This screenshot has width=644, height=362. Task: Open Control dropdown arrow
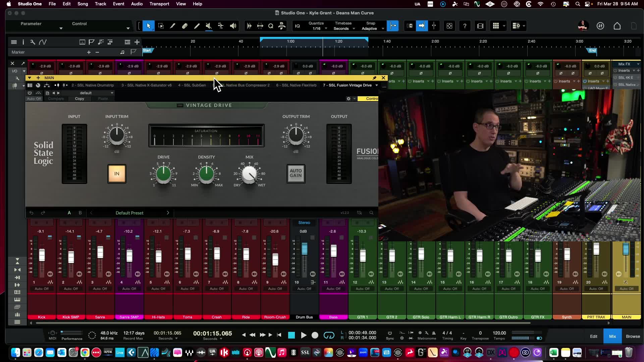click(128, 28)
